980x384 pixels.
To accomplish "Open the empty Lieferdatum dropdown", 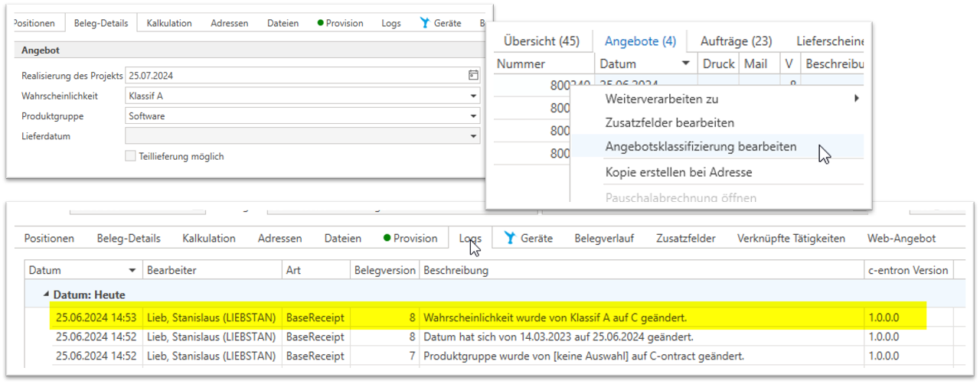I will pos(473,136).
